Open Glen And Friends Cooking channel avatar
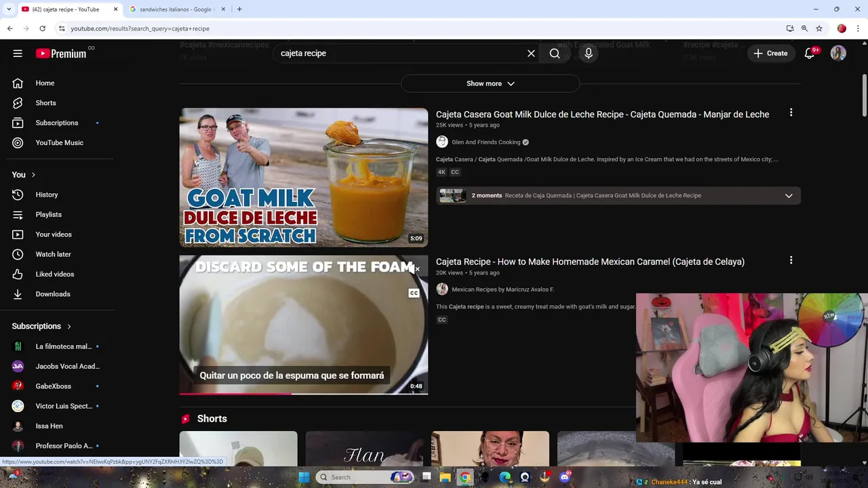The image size is (868, 488). tap(442, 142)
